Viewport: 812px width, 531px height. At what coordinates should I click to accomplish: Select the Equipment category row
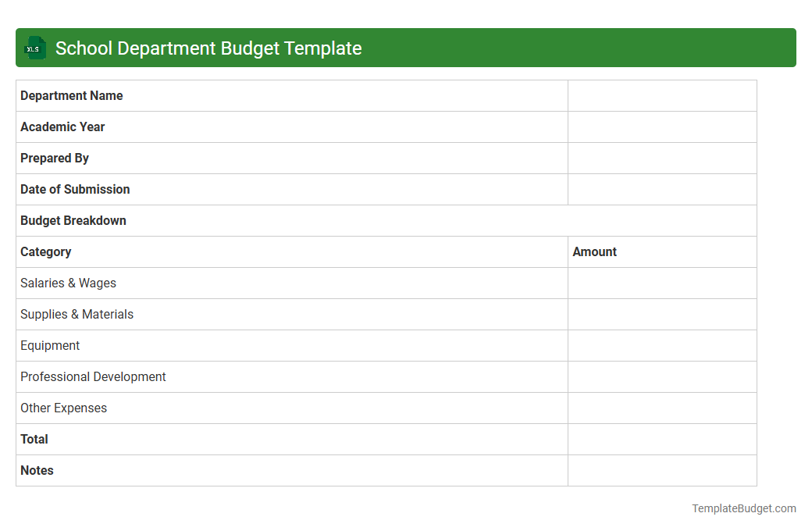pyautogui.click(x=50, y=345)
